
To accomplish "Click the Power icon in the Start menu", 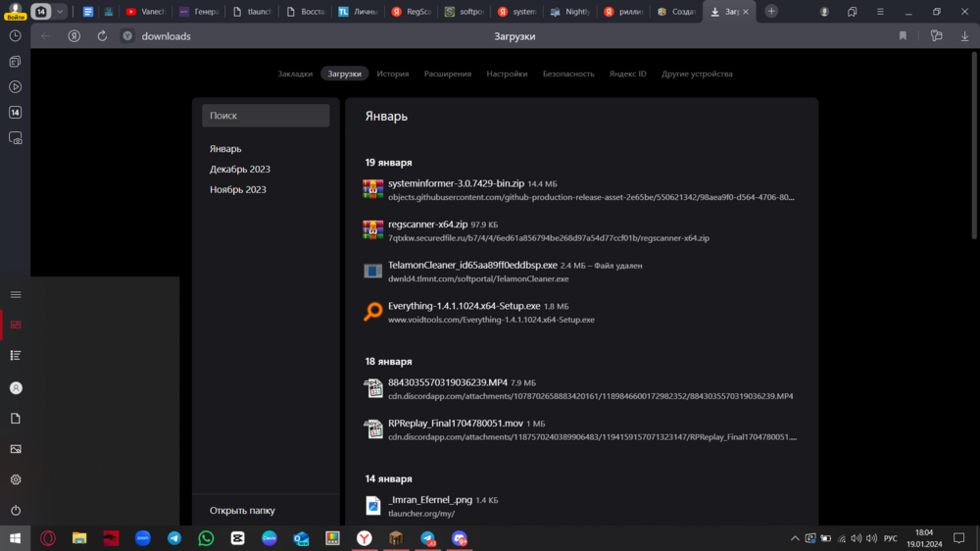I will (16, 511).
